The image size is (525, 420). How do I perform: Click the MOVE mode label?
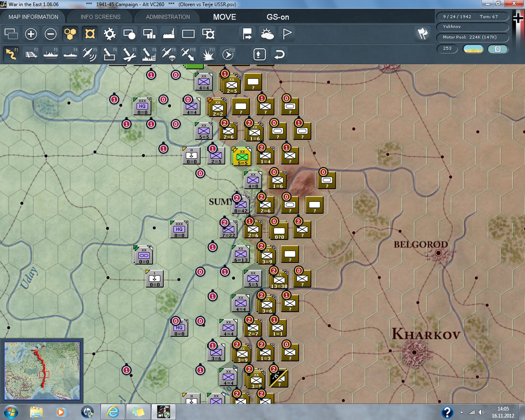point(224,17)
